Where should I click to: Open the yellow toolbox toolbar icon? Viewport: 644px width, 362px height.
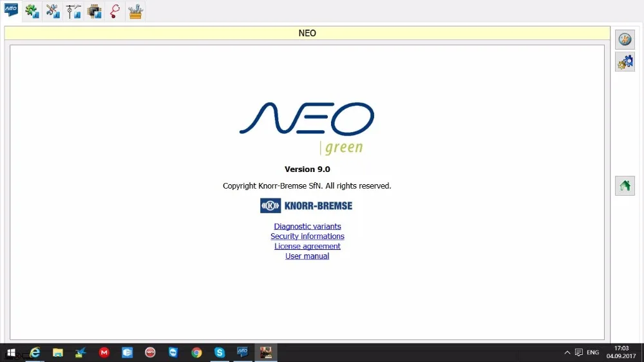(135, 11)
